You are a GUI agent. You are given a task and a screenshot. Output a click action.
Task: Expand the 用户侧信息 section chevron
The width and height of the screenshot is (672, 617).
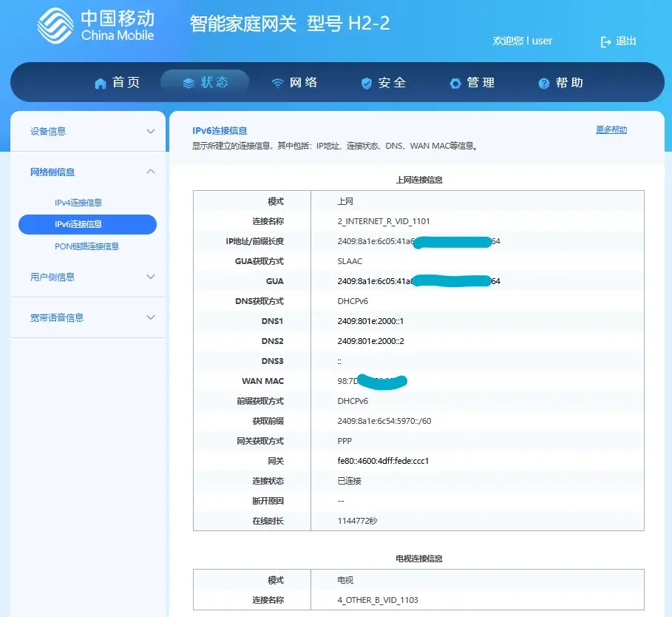151,277
